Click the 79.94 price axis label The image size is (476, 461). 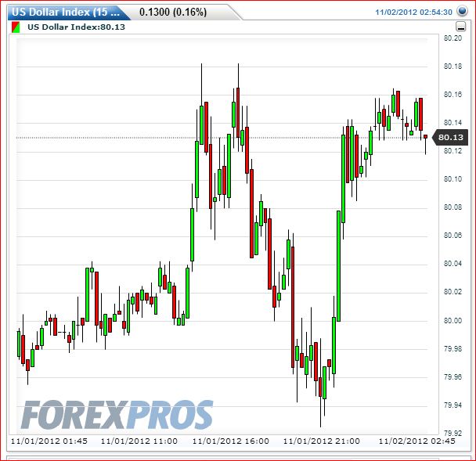pyautogui.click(x=453, y=405)
